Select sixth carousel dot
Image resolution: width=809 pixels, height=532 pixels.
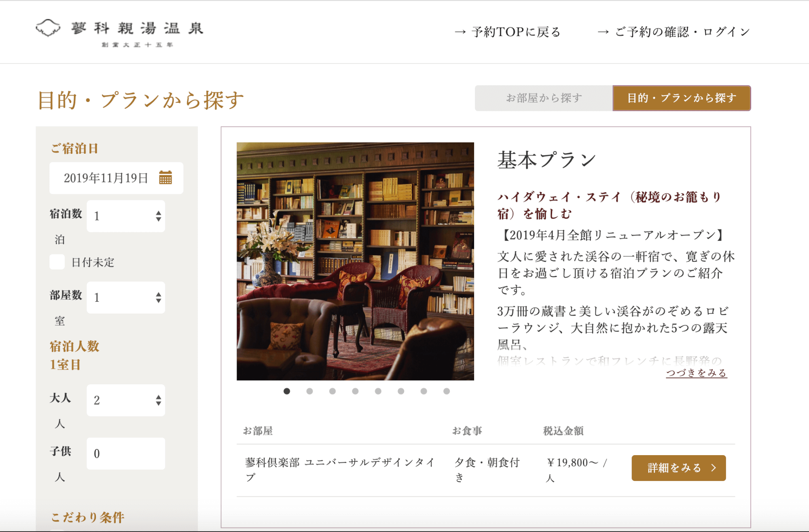click(x=401, y=391)
